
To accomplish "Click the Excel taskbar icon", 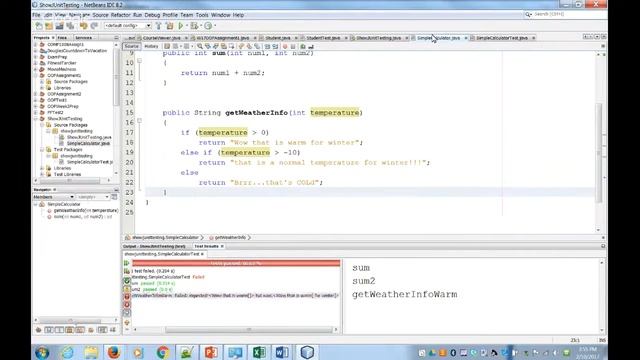I will coord(259,352).
